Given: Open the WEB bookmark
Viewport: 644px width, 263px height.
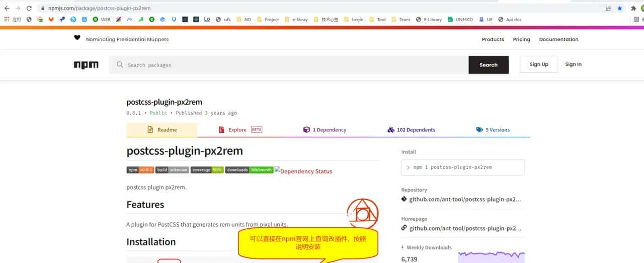Looking at the screenshot, I should pyautogui.click(x=101, y=20).
